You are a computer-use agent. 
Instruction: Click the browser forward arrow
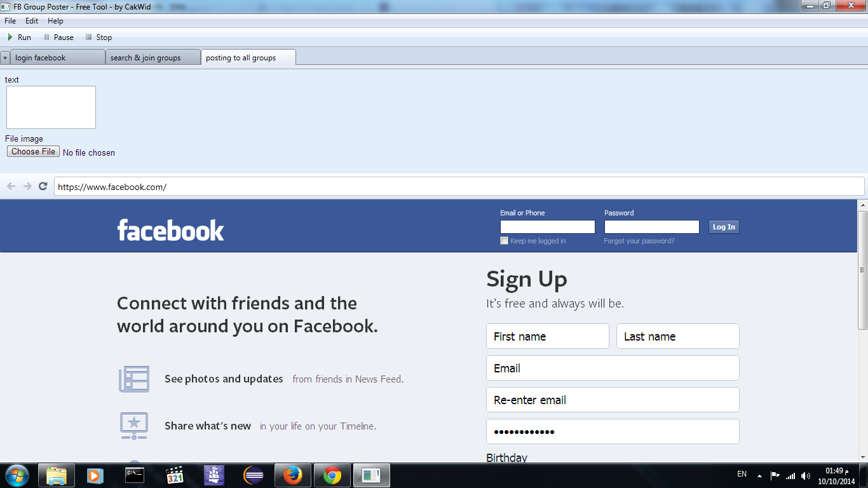coord(27,186)
